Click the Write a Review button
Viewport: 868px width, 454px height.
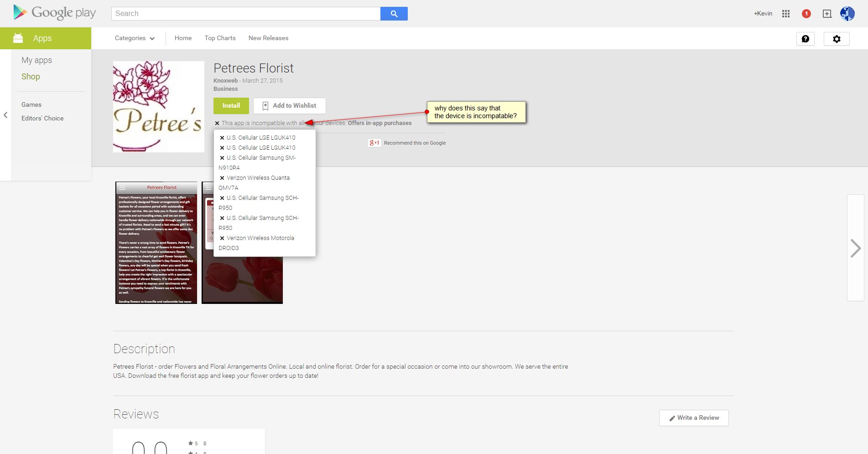click(x=694, y=418)
